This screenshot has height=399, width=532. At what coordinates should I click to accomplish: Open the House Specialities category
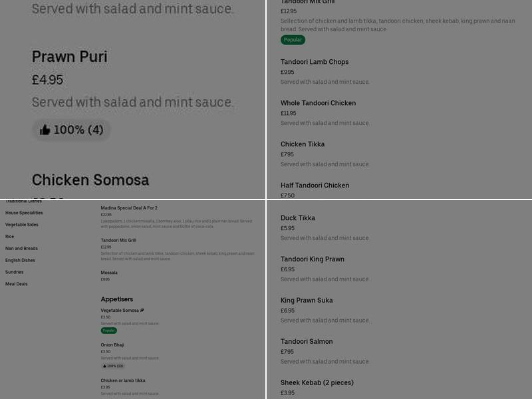pos(24,213)
